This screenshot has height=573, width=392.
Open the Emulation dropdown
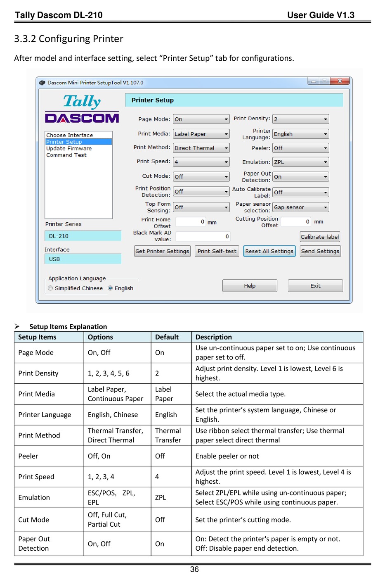point(301,162)
